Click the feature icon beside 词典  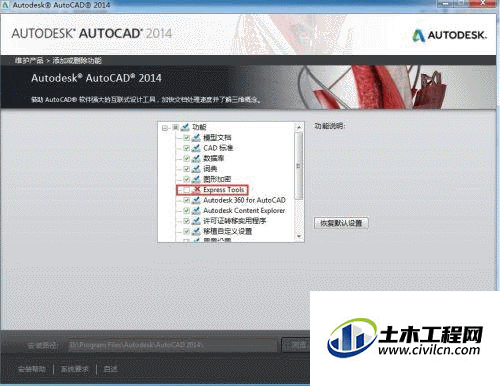point(196,169)
